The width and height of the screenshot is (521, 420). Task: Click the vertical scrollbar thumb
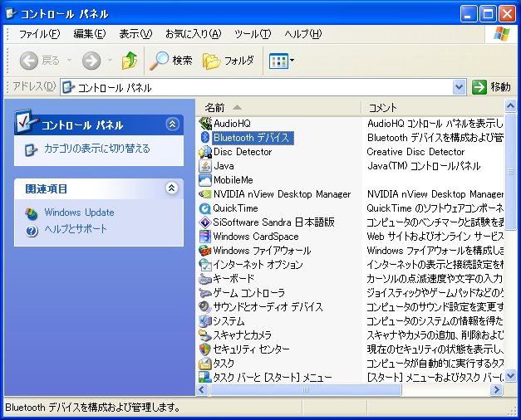pyautogui.click(x=510, y=171)
